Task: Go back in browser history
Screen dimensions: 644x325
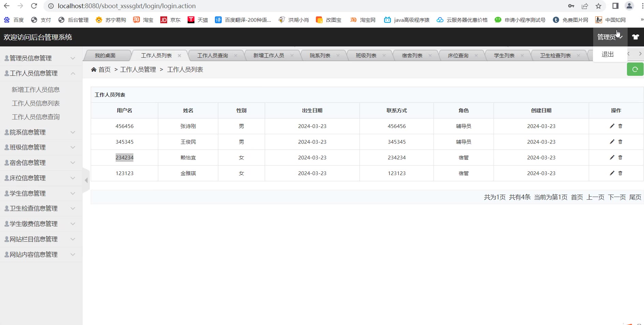Action: 7,6
